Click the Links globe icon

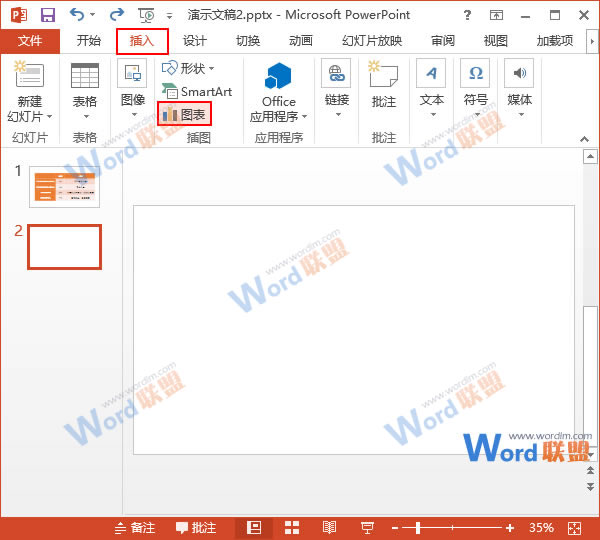(x=336, y=73)
